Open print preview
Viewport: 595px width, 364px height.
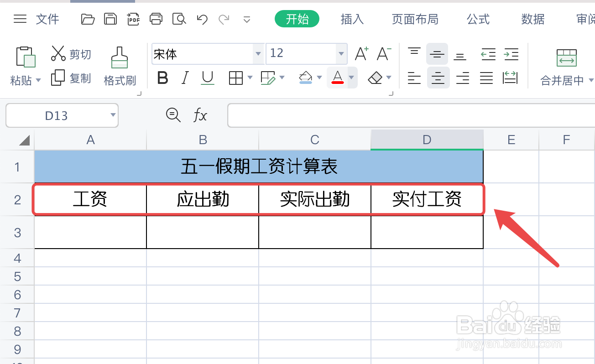pyautogui.click(x=179, y=19)
